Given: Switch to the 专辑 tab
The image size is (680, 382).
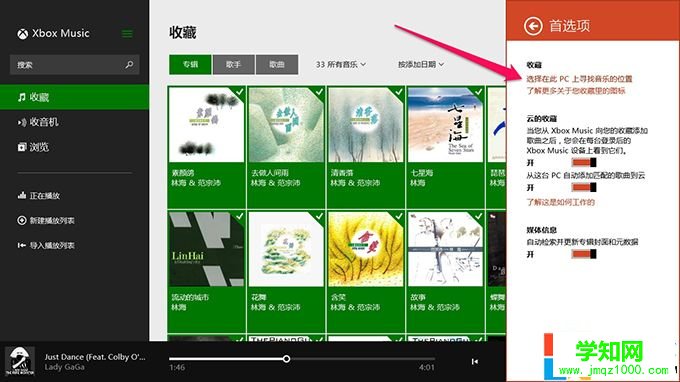Looking at the screenshot, I should [190, 65].
